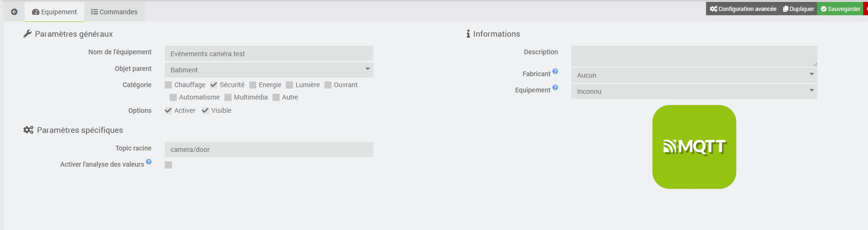Open the Equipement Inconnu dropdown
This screenshot has width=868, height=230.
click(694, 91)
